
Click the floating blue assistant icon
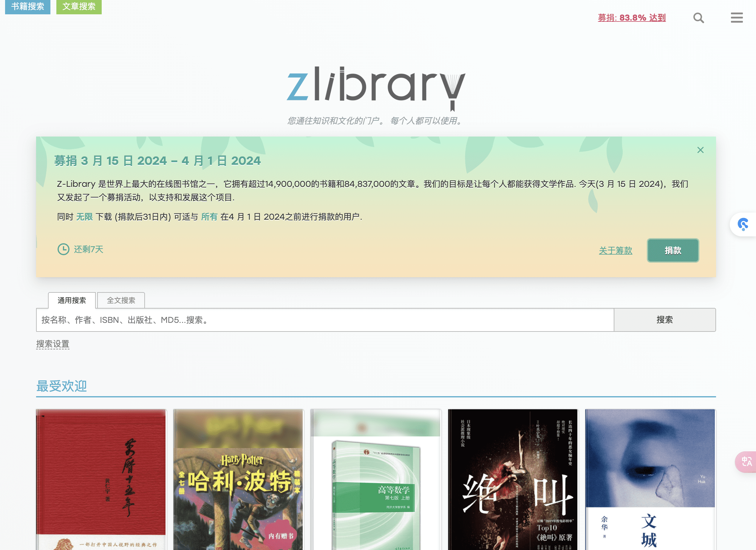pyautogui.click(x=743, y=224)
